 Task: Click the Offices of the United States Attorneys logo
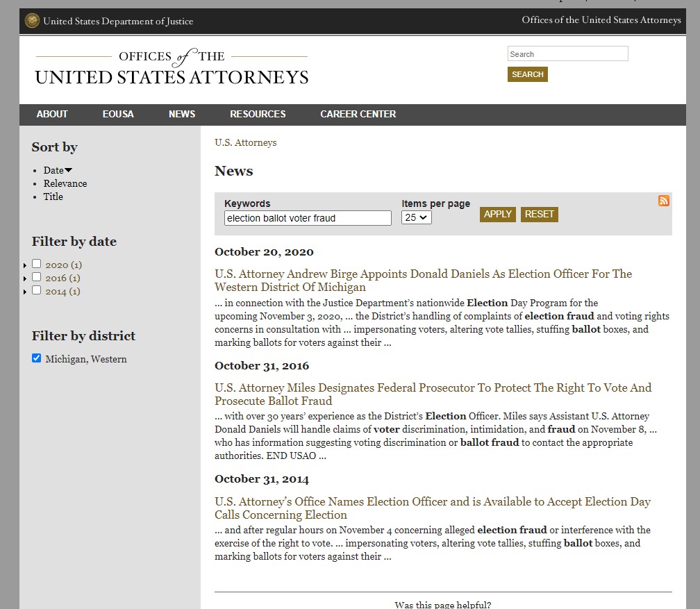click(x=172, y=67)
